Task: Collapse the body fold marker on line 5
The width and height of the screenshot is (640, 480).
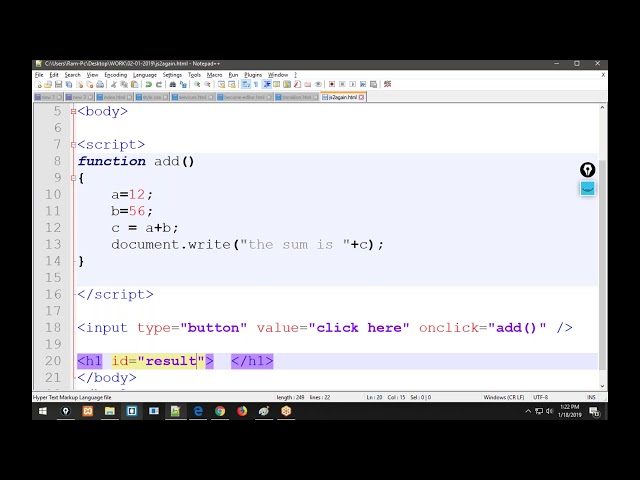Action: click(73, 111)
